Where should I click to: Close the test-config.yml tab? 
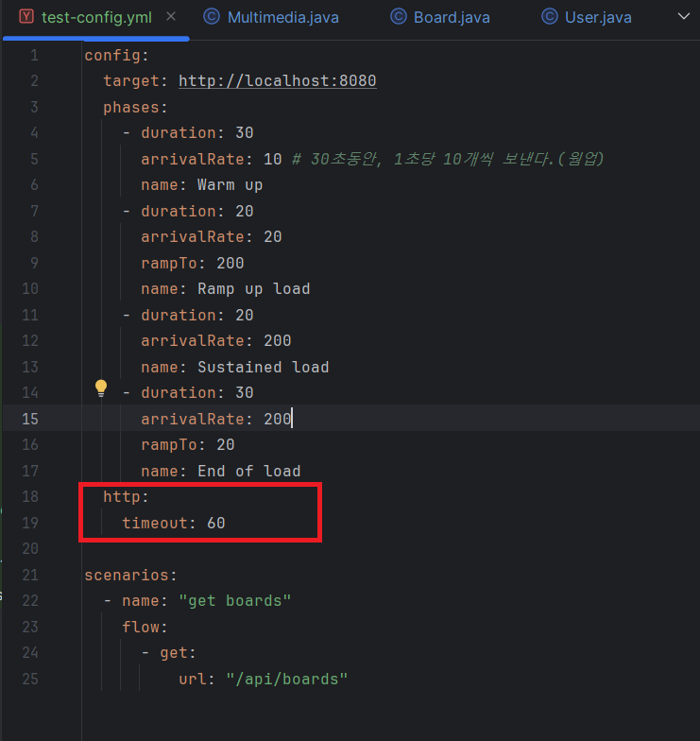pos(171,17)
